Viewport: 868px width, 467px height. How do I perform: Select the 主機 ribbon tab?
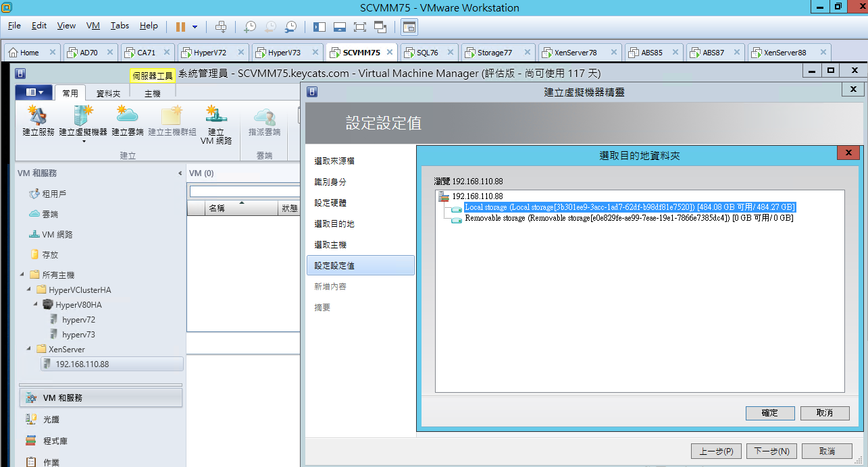[x=153, y=94]
